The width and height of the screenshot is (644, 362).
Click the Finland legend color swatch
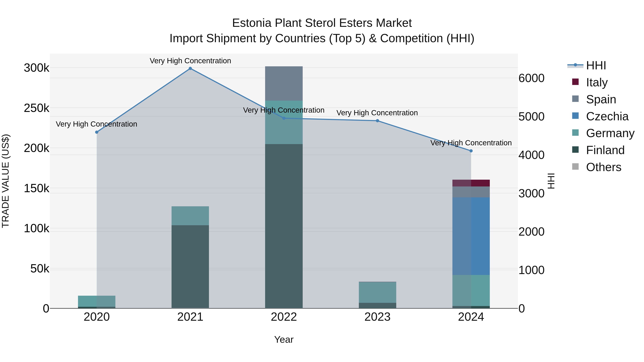click(x=575, y=150)
